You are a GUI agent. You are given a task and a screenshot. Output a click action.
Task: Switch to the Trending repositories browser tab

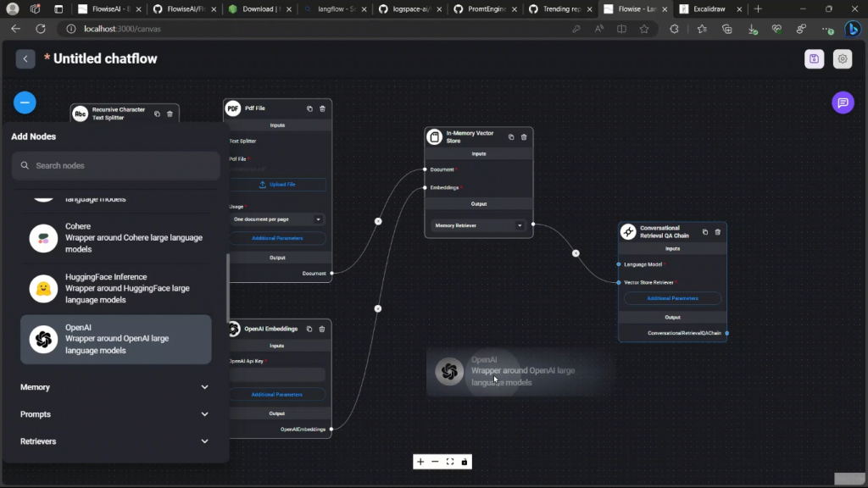(561, 8)
